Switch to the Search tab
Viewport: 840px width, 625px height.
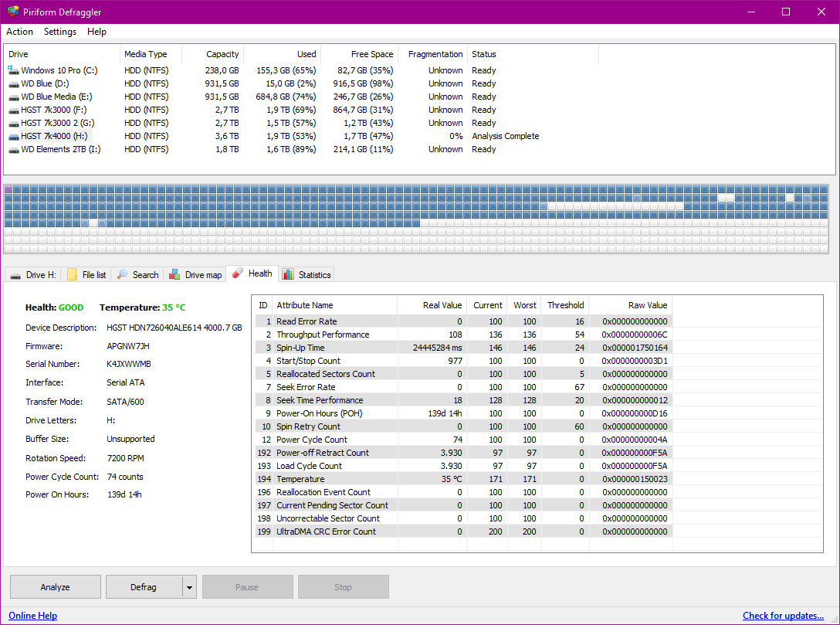click(x=137, y=274)
